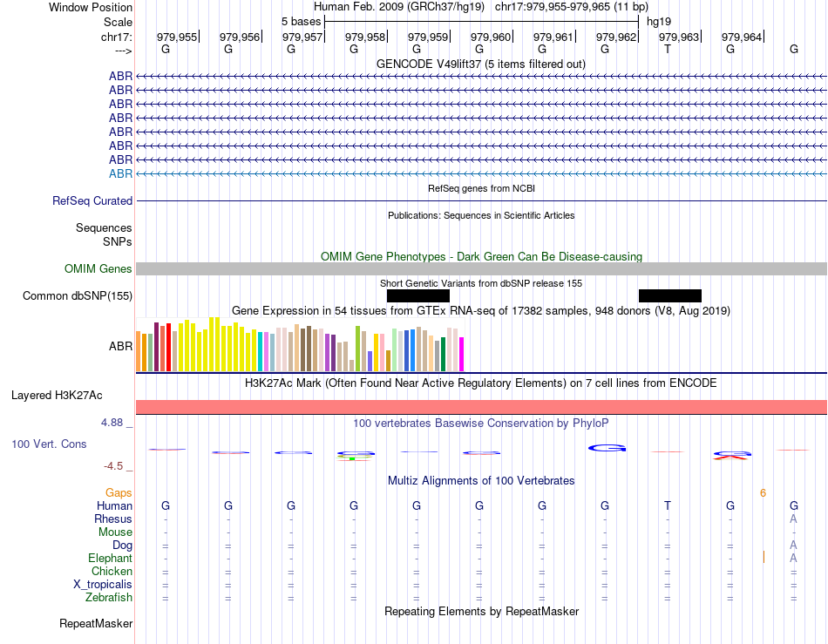828x644 pixels.
Task: Click the gray OMIM Genes bar
Action: point(481,268)
